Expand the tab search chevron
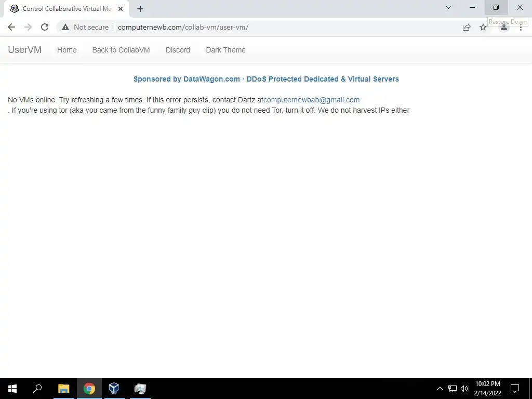This screenshot has height=399, width=532. pyautogui.click(x=448, y=7)
